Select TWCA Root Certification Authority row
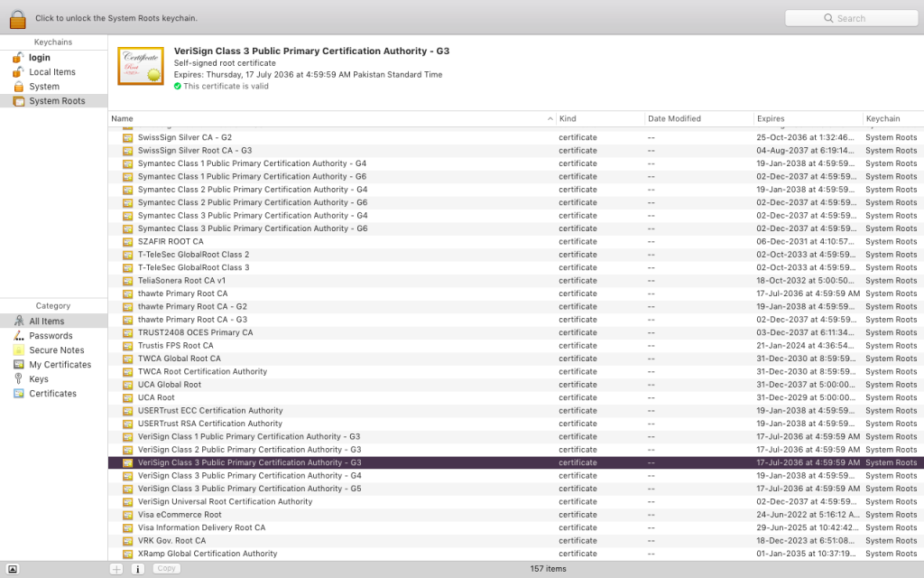The image size is (924, 578). point(516,371)
